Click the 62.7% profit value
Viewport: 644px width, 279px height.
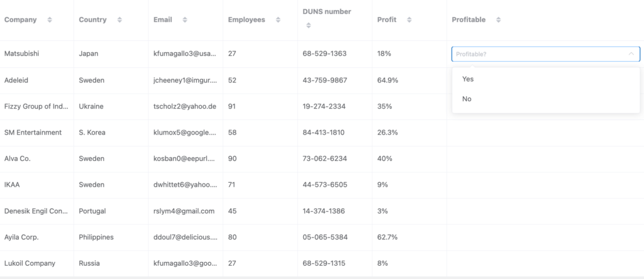387,238
